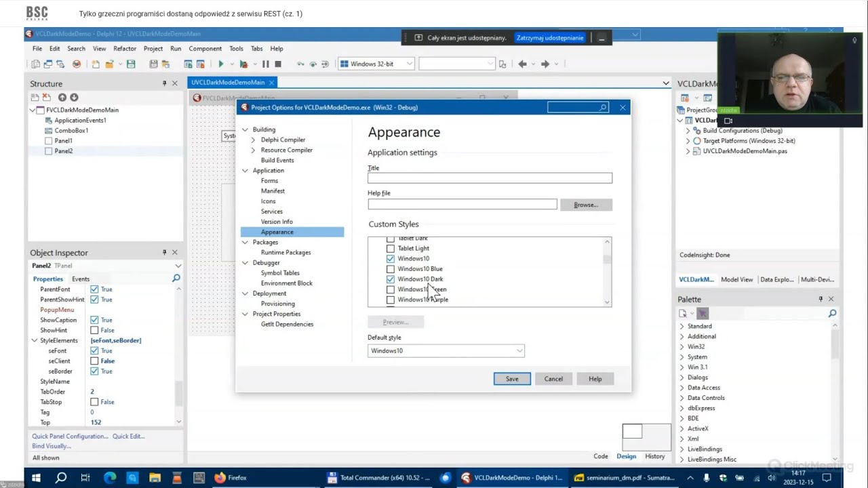Click the Save disk icon in the IDE toolbar

[131, 64]
